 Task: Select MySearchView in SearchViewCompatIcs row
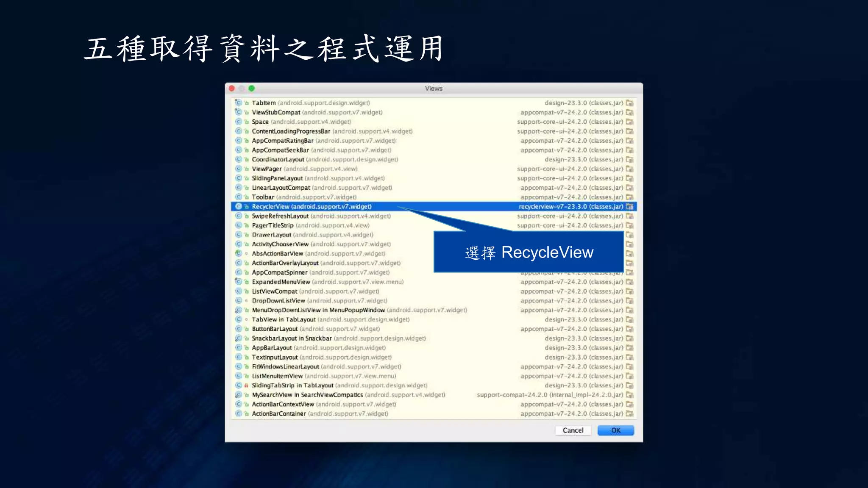(434, 395)
